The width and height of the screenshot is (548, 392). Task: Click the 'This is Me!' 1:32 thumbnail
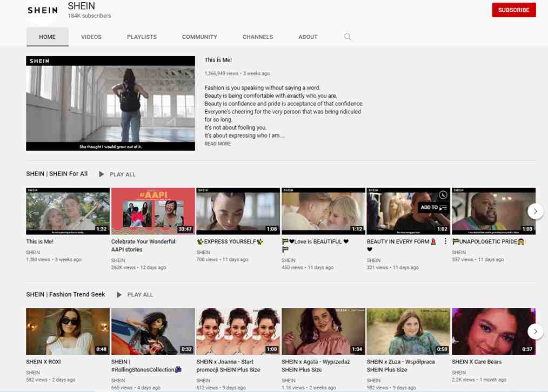pos(68,211)
